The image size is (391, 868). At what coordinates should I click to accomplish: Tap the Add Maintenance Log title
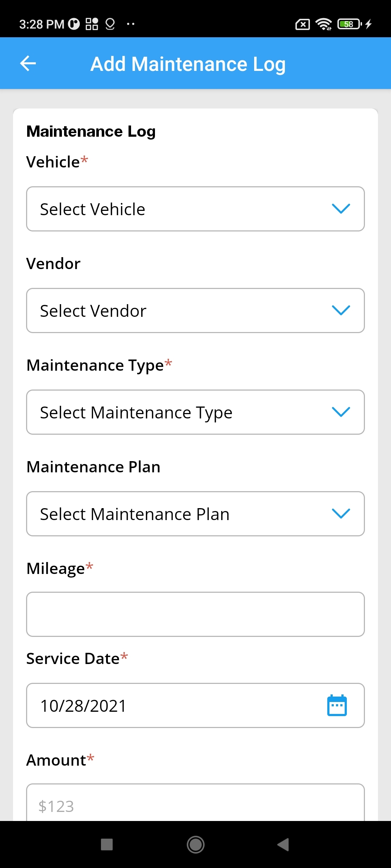click(188, 64)
